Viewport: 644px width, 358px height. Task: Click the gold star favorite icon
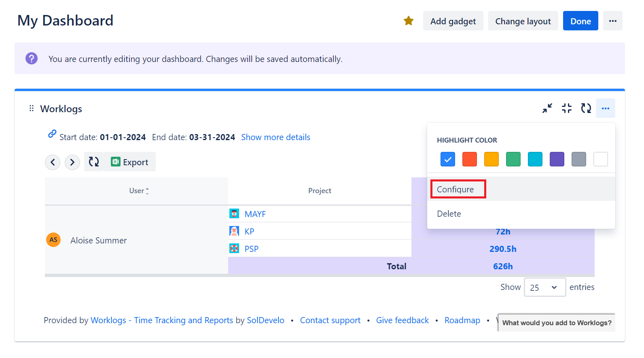409,21
